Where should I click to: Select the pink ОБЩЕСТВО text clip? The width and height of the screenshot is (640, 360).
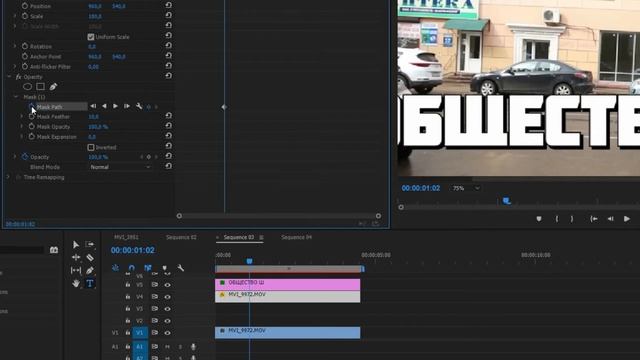coord(288,284)
